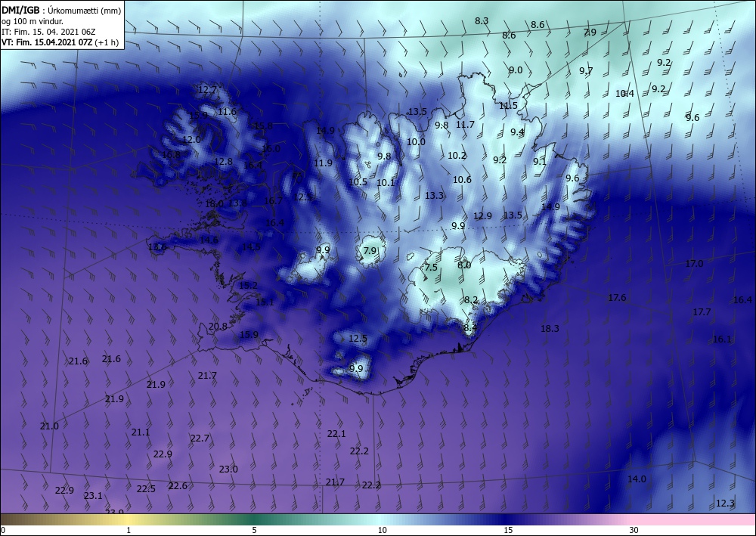The image size is (756, 536).
Task: Click the 8.0 value on the glacier
Action: point(464,265)
